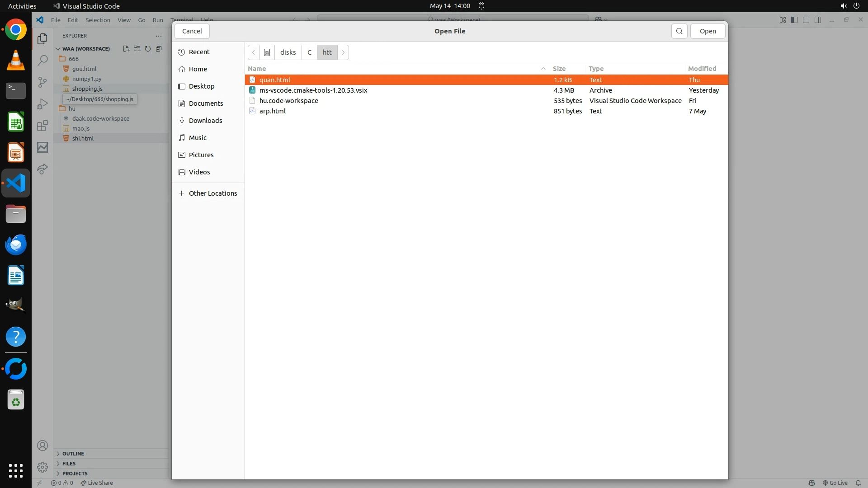Collapse all folders icon in Explorer
The image size is (868, 488).
point(159,49)
